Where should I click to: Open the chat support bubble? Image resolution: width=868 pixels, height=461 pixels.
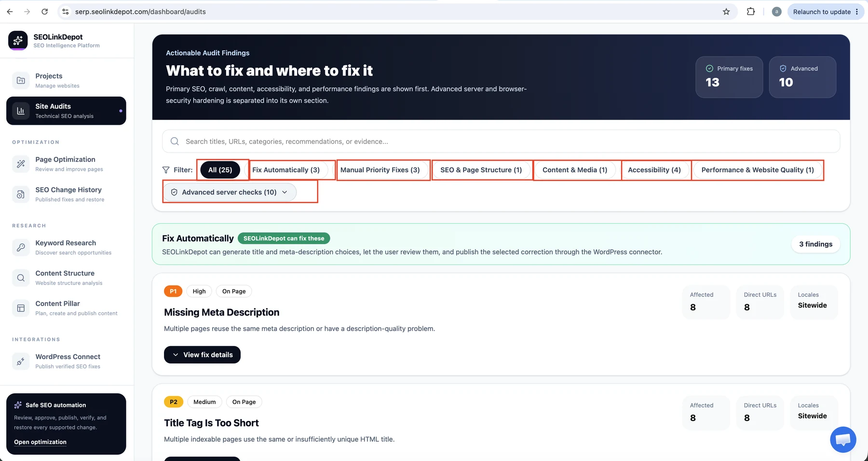point(843,440)
